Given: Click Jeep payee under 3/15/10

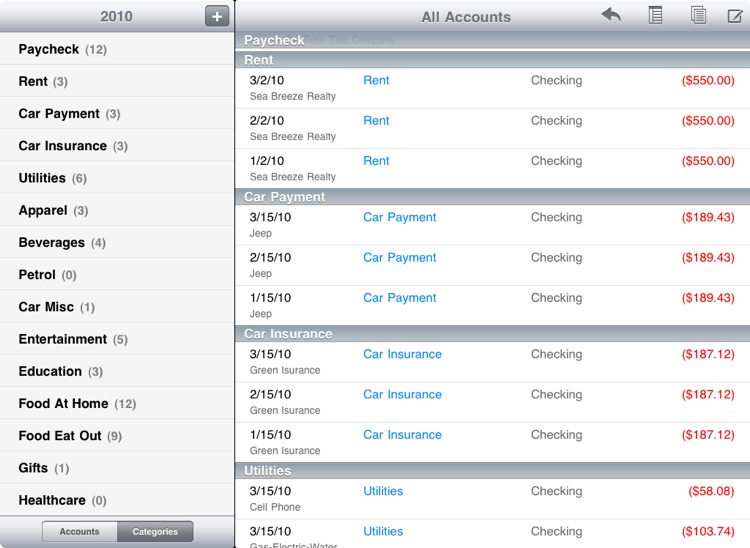Looking at the screenshot, I should pyautogui.click(x=261, y=233).
